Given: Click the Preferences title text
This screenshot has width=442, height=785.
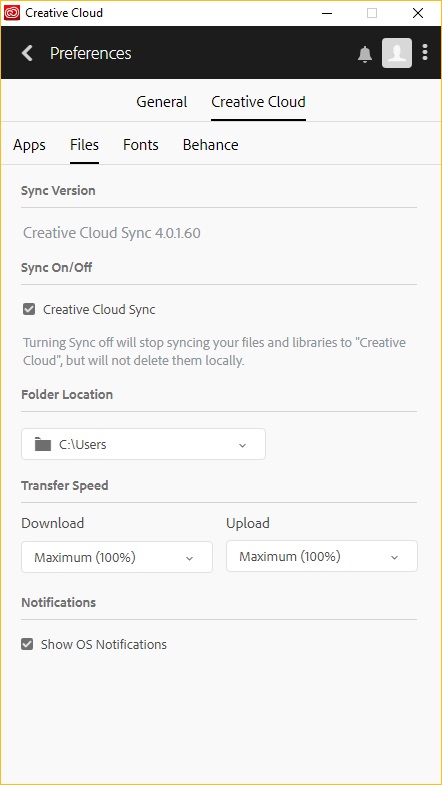Looking at the screenshot, I should 91,53.
